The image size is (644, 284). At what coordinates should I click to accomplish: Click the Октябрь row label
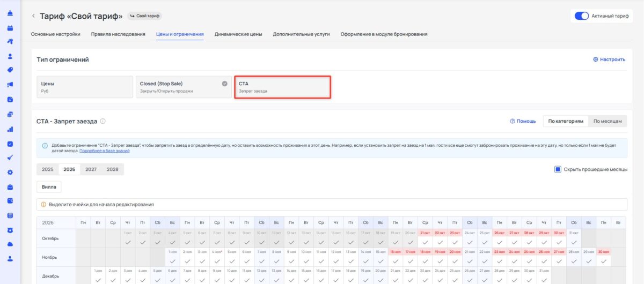[49, 239]
